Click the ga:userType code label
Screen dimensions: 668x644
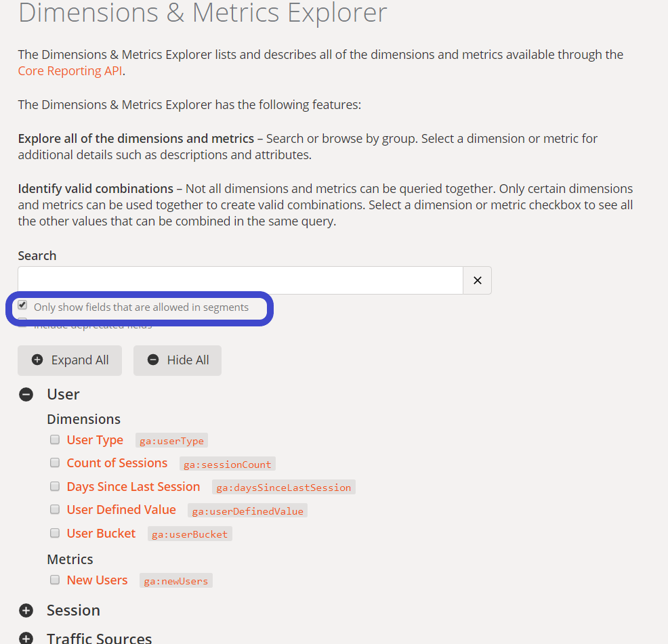point(171,441)
